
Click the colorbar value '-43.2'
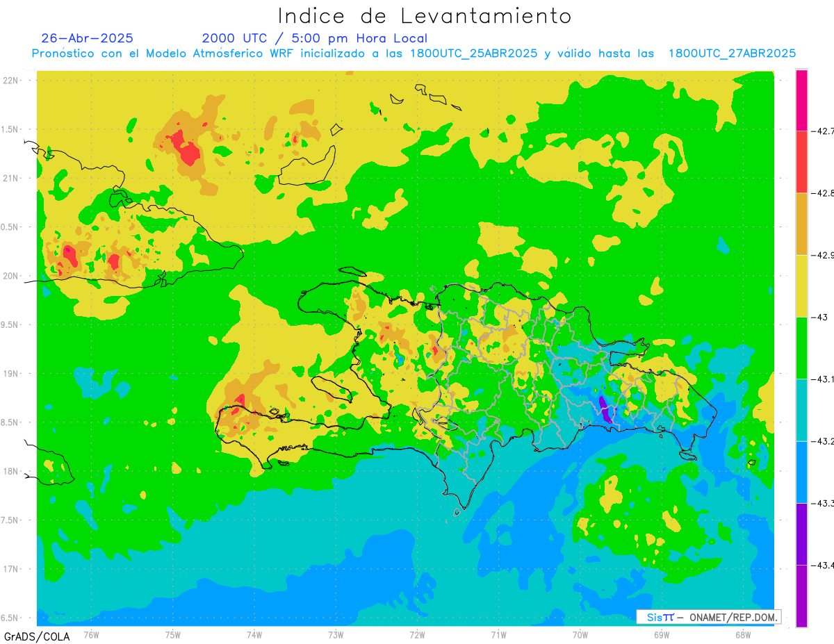pos(824,441)
